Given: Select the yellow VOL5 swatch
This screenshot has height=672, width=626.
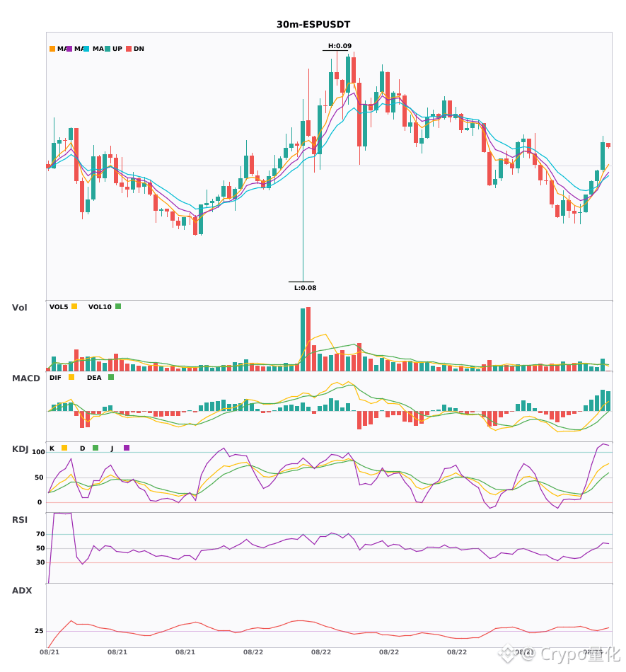Looking at the screenshot, I should [74, 306].
